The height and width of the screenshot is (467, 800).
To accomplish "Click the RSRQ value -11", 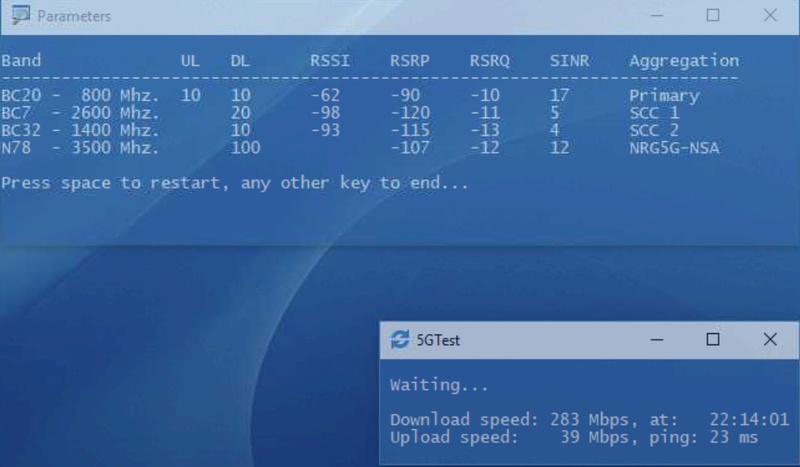I will coord(485,113).
